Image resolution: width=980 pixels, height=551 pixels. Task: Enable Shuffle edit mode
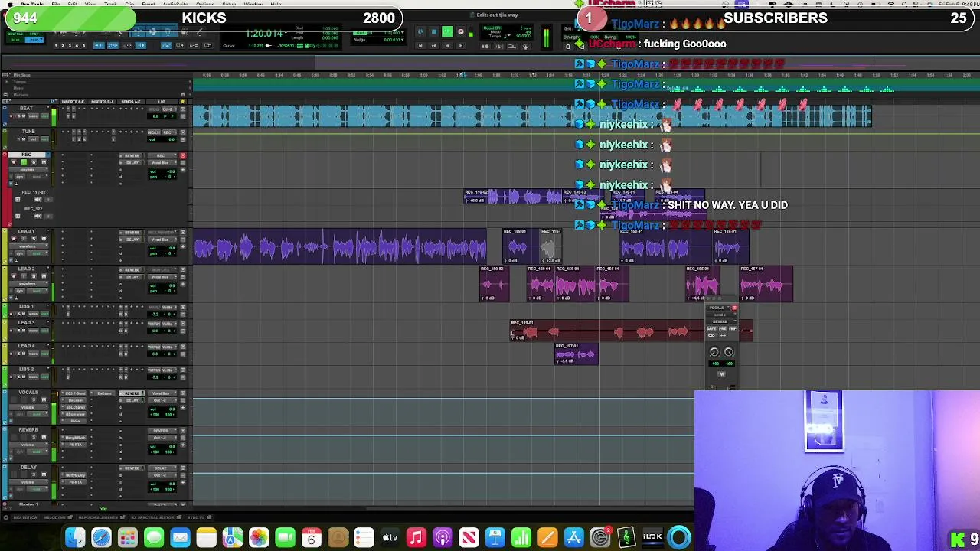[15, 34]
